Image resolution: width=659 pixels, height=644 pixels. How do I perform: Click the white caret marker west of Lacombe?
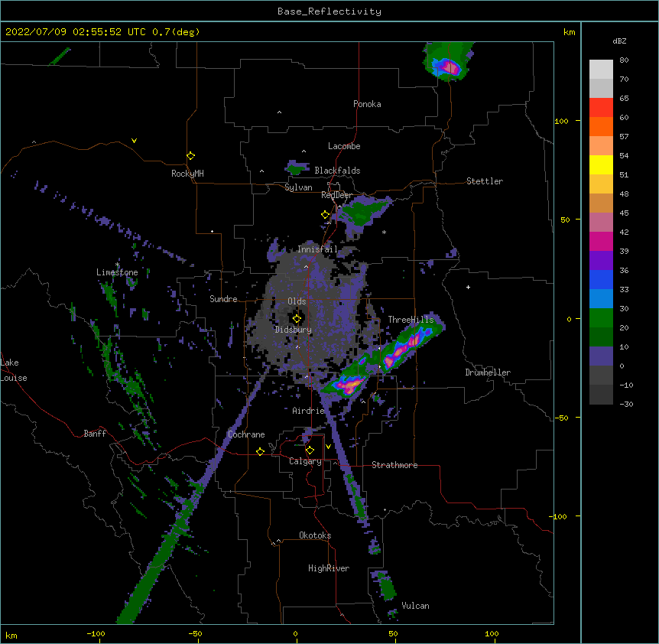[x=304, y=151]
